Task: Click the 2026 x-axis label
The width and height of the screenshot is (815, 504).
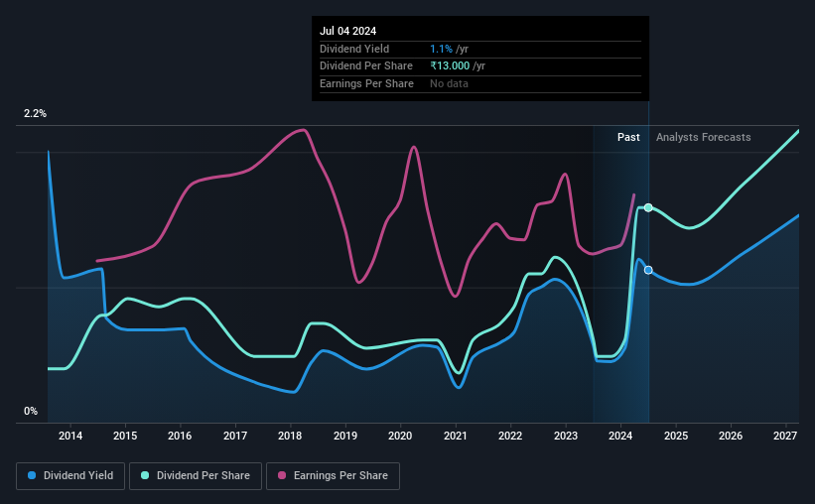Action: click(x=731, y=436)
